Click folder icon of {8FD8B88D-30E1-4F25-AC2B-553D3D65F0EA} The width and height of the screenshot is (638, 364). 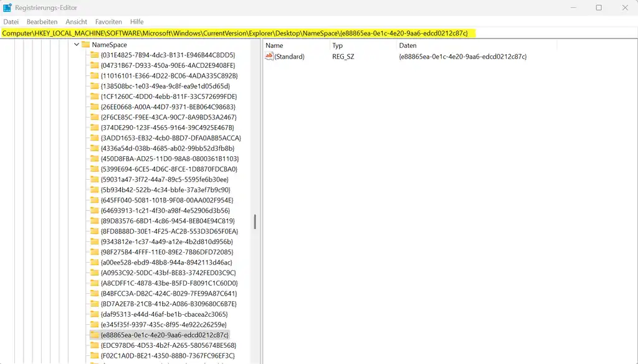coord(95,231)
